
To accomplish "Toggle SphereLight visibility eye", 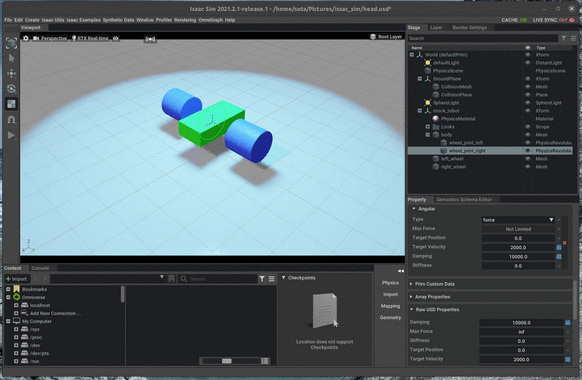I will [x=527, y=103].
